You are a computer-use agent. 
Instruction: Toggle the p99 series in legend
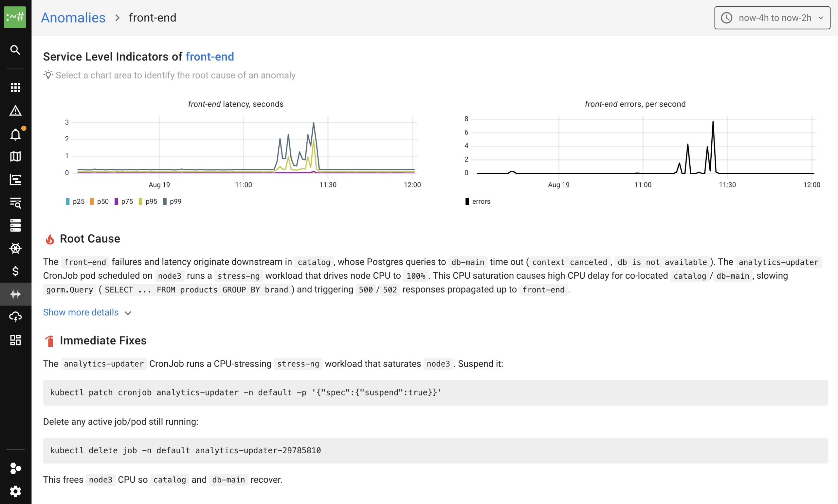click(x=172, y=201)
